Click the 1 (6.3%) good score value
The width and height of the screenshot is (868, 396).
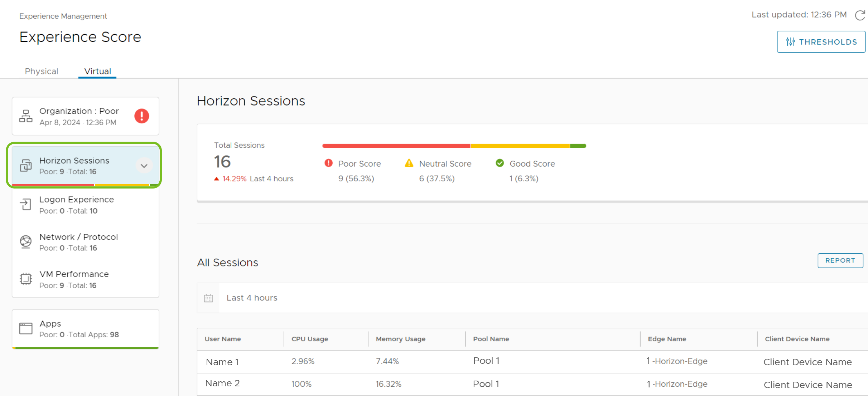coord(524,179)
